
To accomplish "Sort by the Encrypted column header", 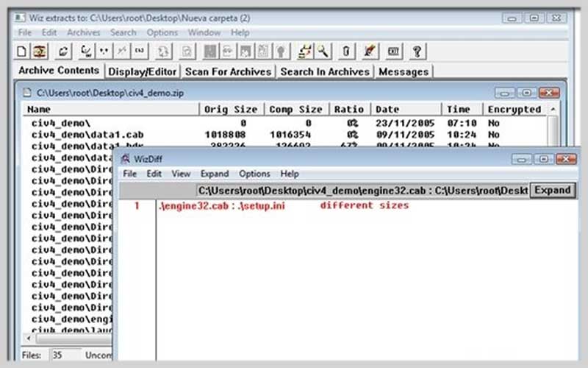I will tap(514, 109).
